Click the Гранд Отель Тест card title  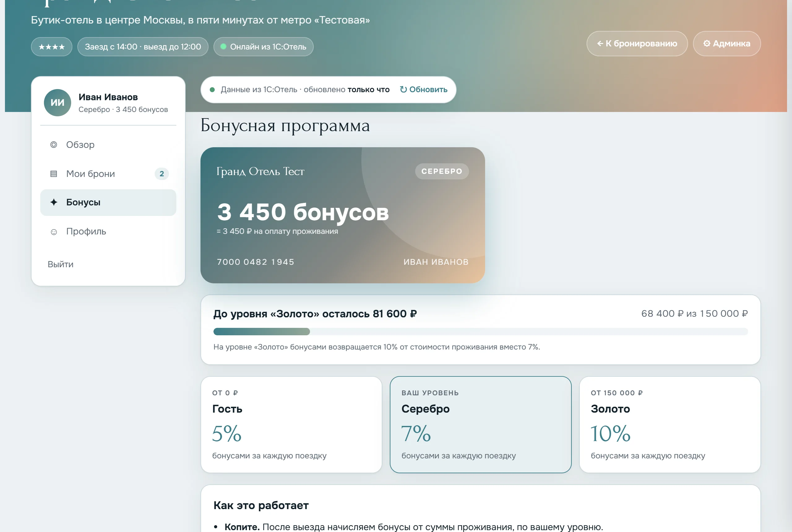point(260,171)
